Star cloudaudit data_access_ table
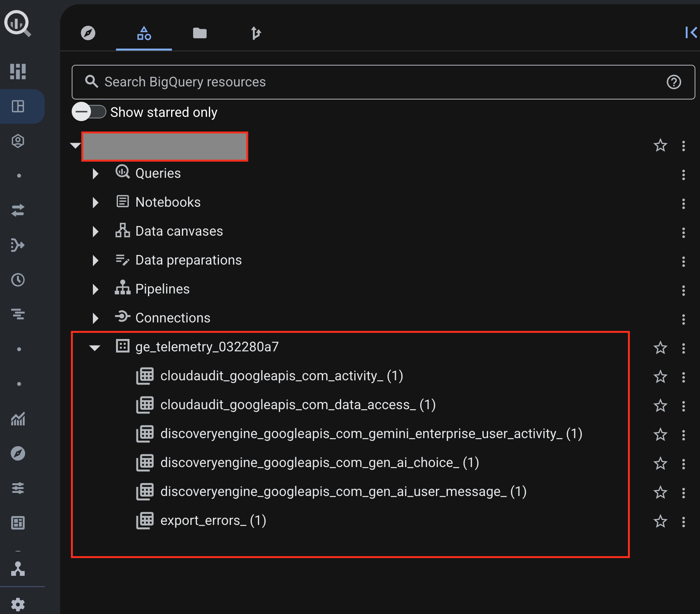 660,406
